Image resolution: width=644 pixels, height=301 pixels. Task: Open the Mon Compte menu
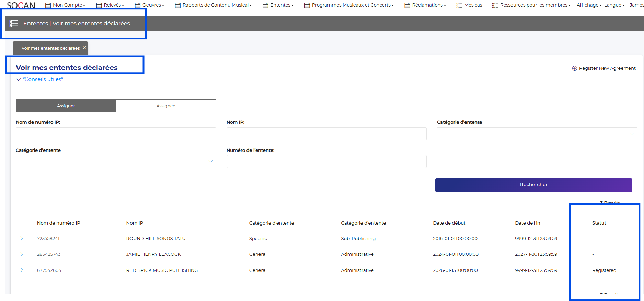click(65, 5)
